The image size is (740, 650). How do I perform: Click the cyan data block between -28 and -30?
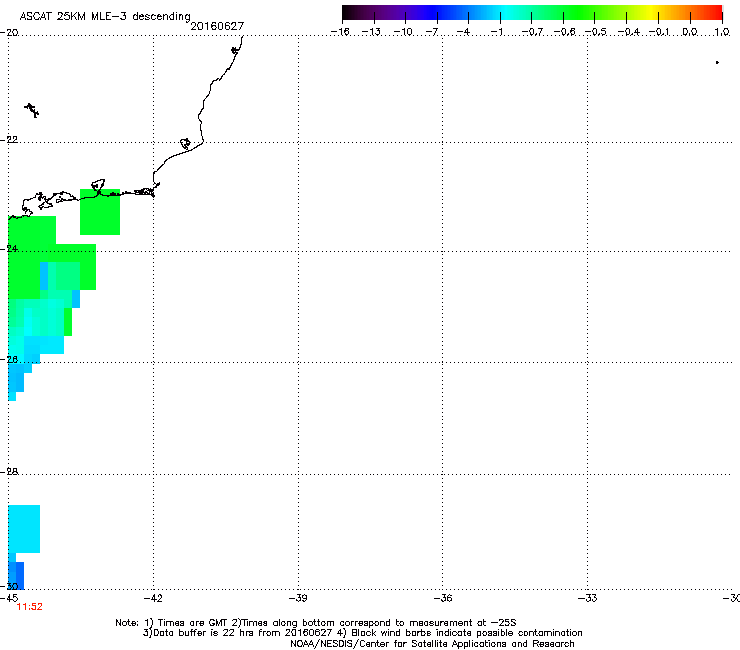tap(24, 529)
